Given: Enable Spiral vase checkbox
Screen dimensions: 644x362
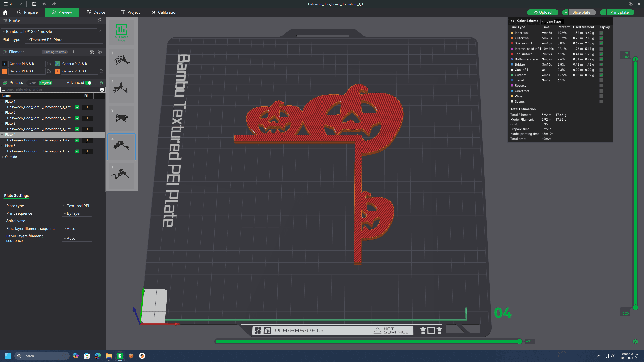Looking at the screenshot, I should click(64, 221).
